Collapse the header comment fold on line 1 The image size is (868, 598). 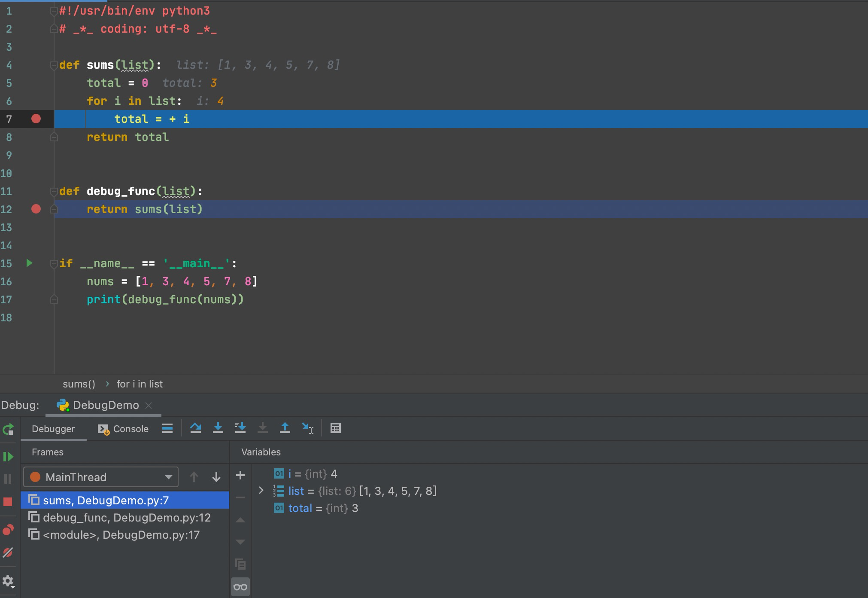coord(54,11)
